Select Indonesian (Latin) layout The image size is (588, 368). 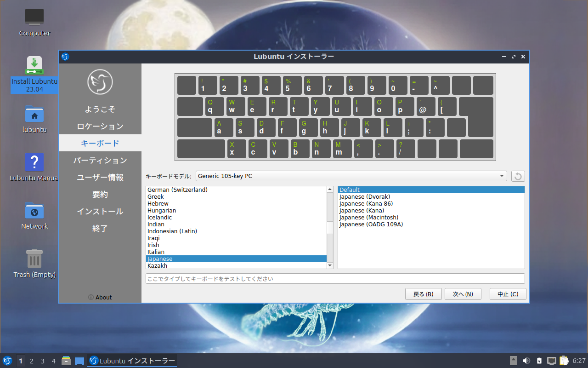click(x=236, y=231)
